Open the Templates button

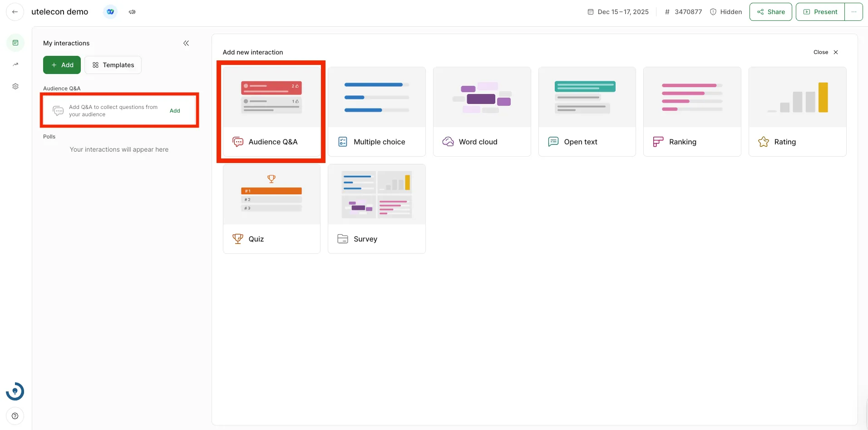point(113,65)
